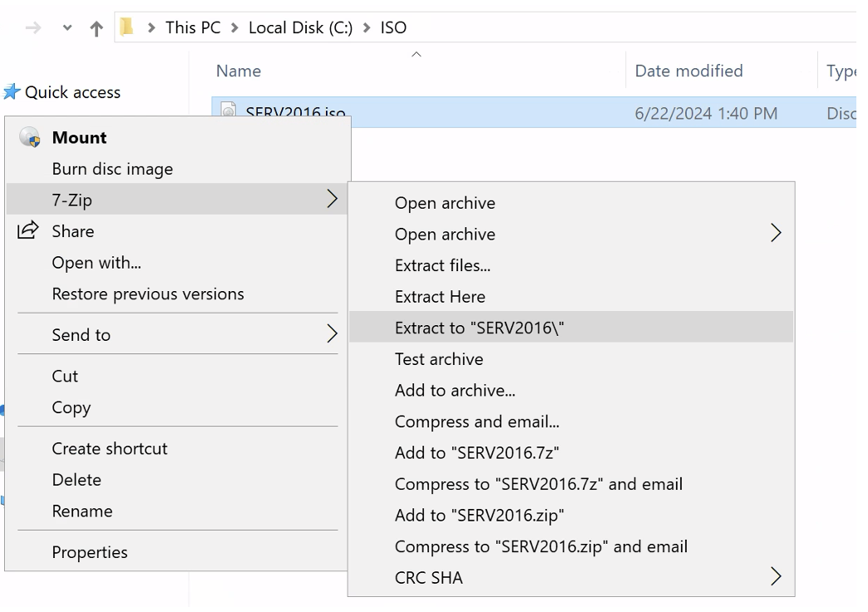The height and width of the screenshot is (612, 868).
Task: Open the recent locations dropdown arrow
Action: (67, 27)
